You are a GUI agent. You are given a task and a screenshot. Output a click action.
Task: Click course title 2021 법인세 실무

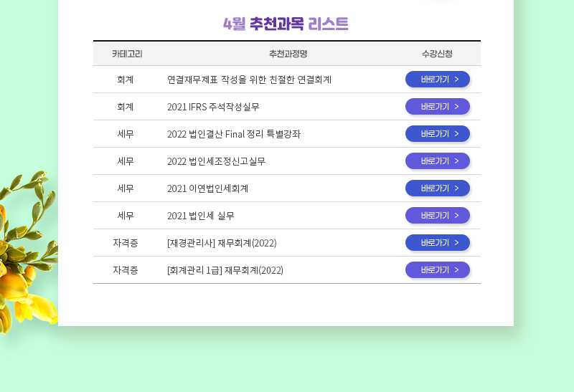coord(201,216)
